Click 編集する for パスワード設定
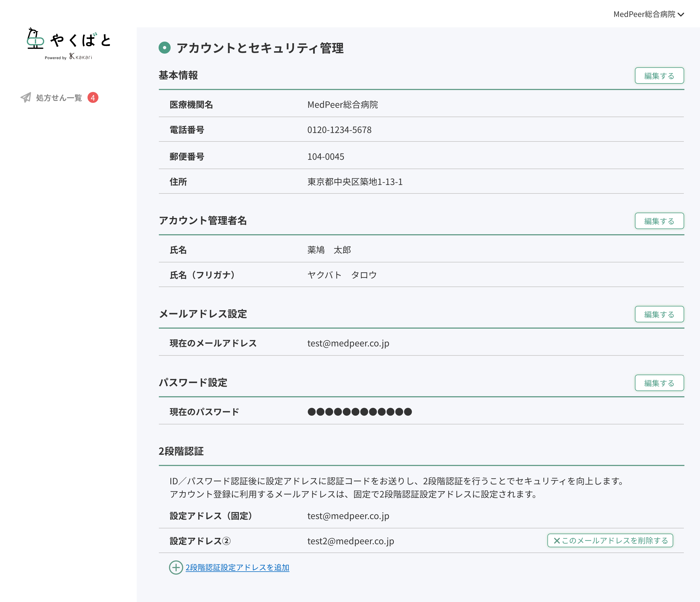 click(x=659, y=383)
